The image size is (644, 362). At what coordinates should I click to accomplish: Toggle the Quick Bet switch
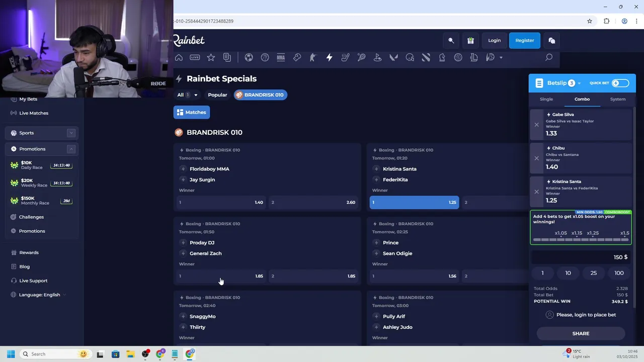(x=620, y=83)
